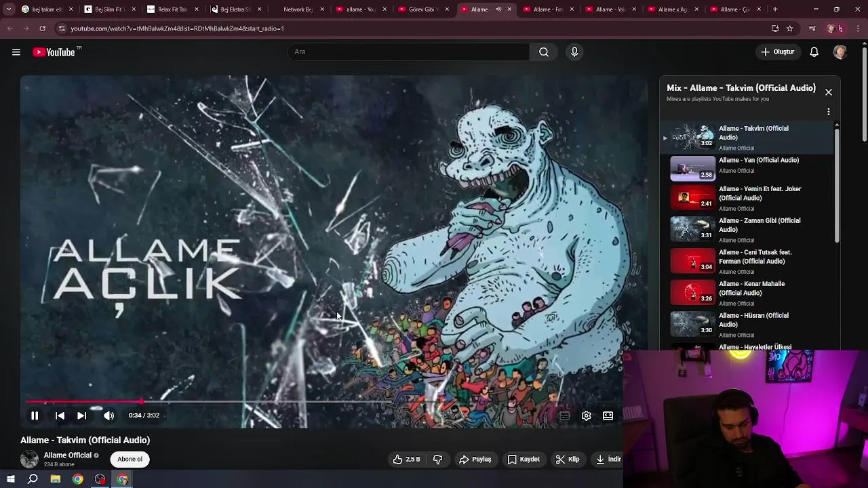The height and width of the screenshot is (488, 868).
Task: Dislike the video
Action: click(438, 460)
